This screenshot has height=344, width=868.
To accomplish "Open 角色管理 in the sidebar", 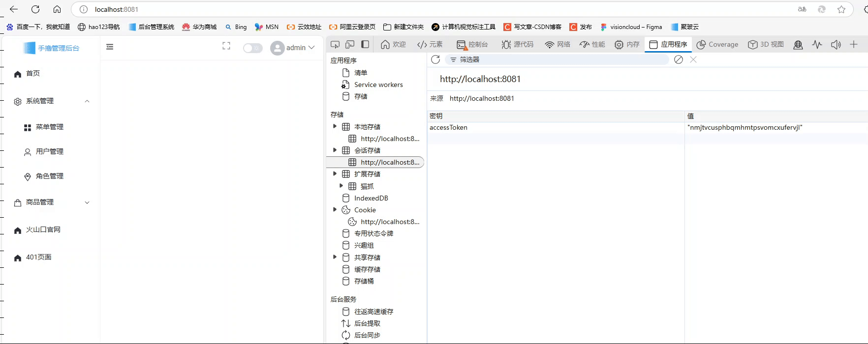I will [51, 176].
